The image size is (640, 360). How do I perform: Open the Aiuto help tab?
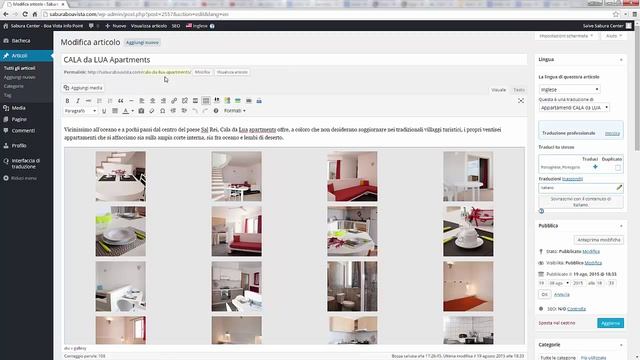pos(613,36)
